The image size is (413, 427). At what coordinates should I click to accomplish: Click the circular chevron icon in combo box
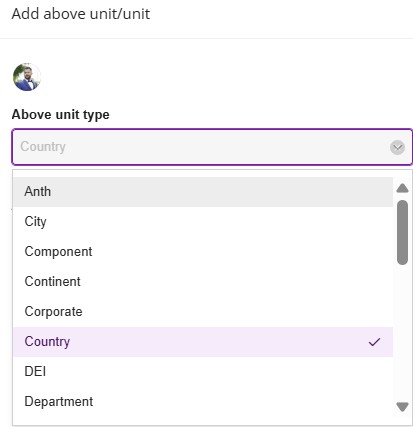(x=397, y=147)
